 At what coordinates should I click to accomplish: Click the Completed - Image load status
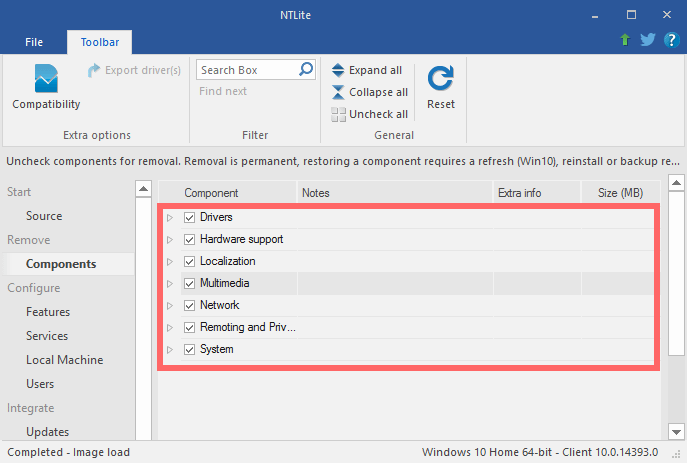tap(68, 452)
